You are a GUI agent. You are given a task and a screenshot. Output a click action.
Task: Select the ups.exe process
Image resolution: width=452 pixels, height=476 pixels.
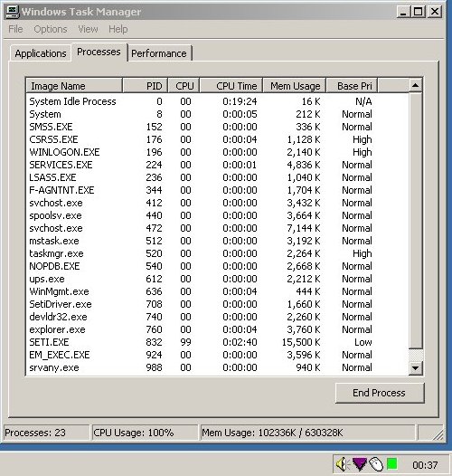(x=217, y=279)
